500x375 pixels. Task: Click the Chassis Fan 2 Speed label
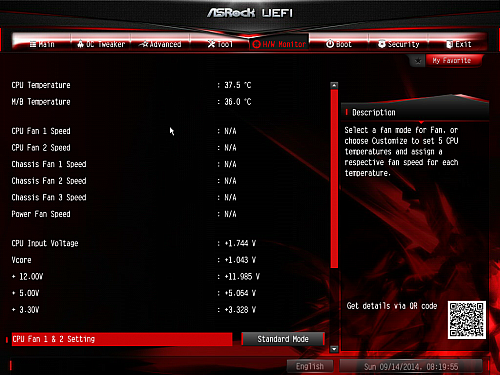[49, 181]
